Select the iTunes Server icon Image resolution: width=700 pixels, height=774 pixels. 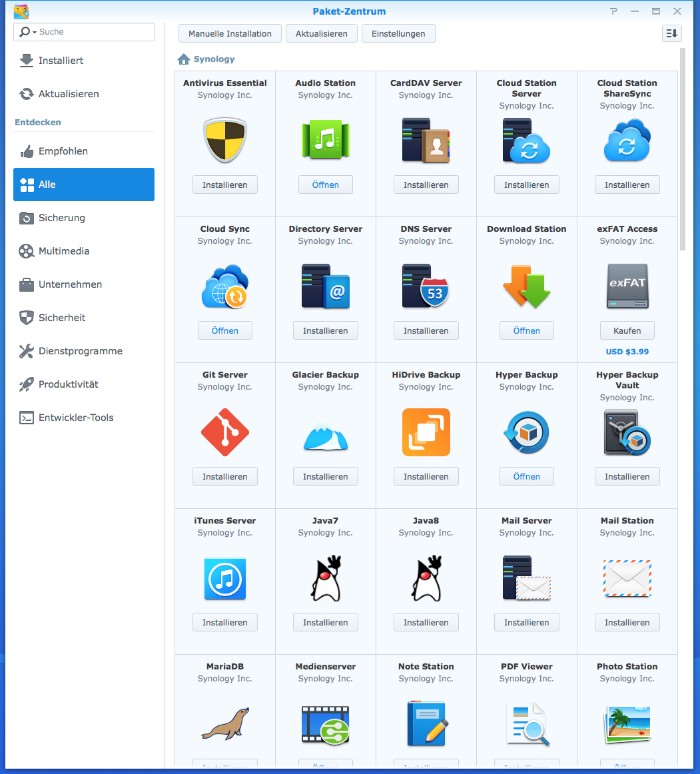pyautogui.click(x=225, y=579)
